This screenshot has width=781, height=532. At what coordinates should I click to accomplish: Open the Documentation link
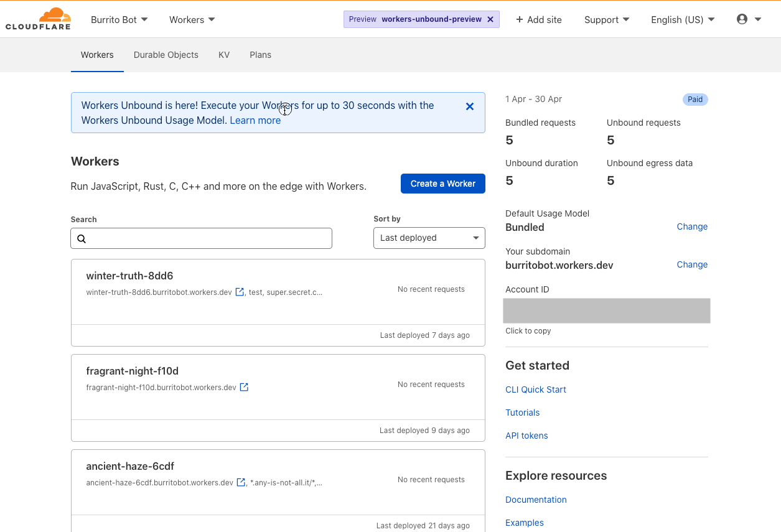tap(536, 500)
